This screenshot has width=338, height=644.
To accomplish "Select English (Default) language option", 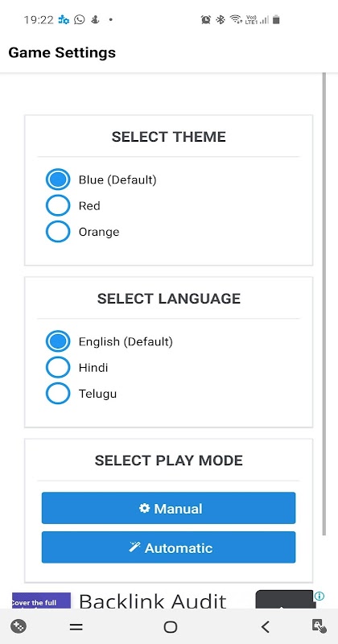I will point(58,341).
